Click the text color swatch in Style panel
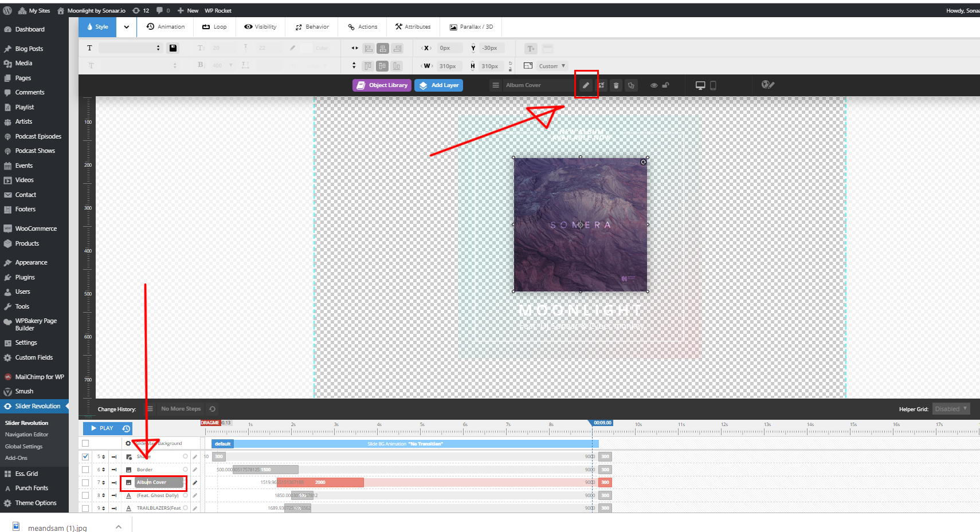Viewport: 980px width, 532px height. pos(307,48)
